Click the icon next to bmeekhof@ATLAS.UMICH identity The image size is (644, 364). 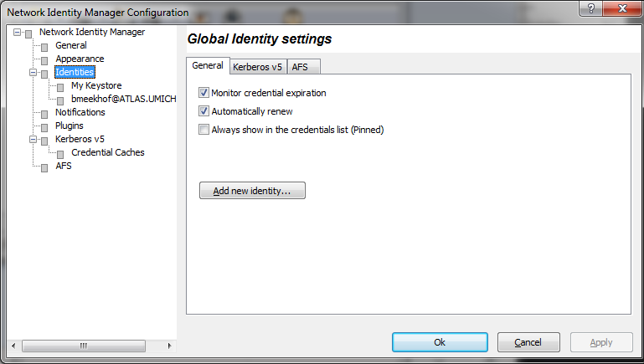click(60, 101)
